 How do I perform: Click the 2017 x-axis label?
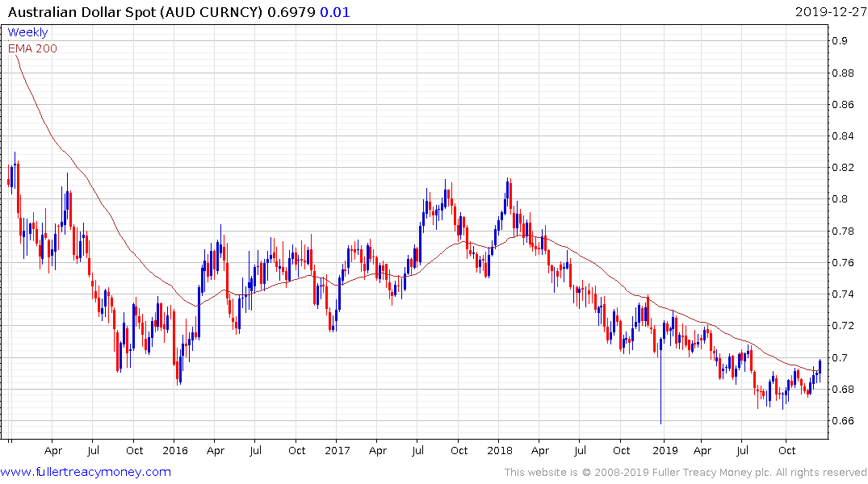[338, 451]
